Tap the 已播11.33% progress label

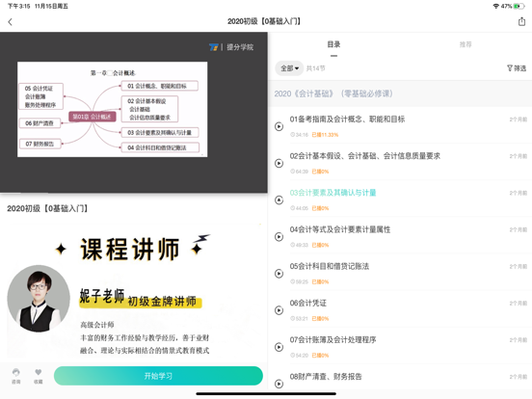click(x=325, y=135)
